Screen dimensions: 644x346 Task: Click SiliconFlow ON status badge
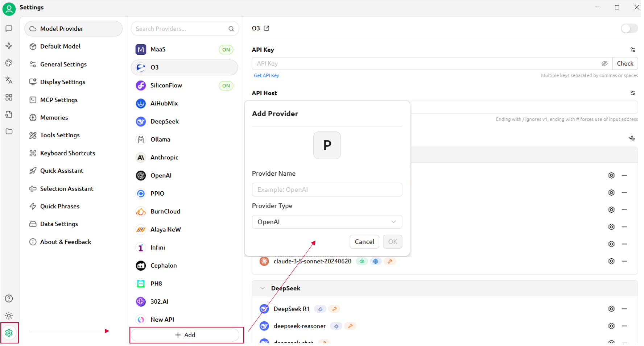click(x=226, y=86)
